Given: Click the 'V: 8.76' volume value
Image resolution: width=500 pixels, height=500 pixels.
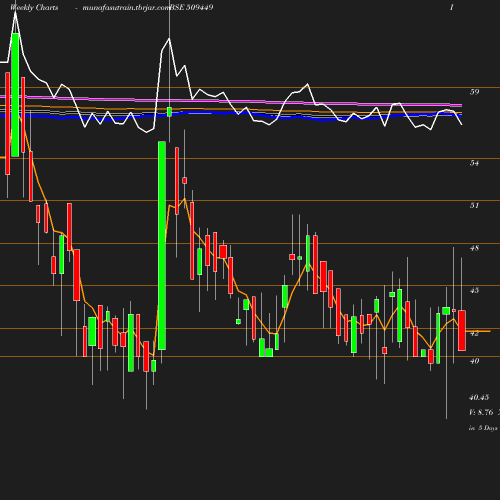Looking at the screenshot, I should pyautogui.click(x=481, y=412).
